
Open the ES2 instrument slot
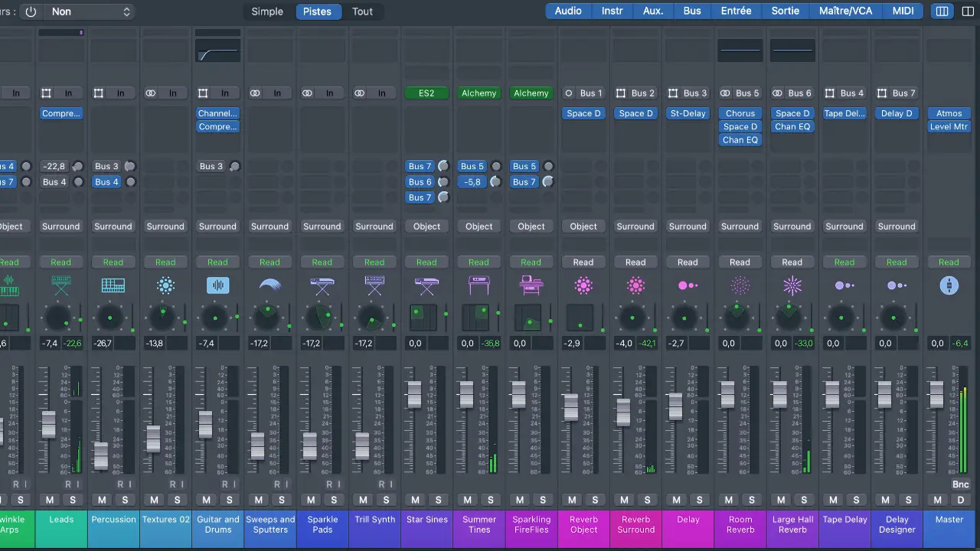point(426,93)
